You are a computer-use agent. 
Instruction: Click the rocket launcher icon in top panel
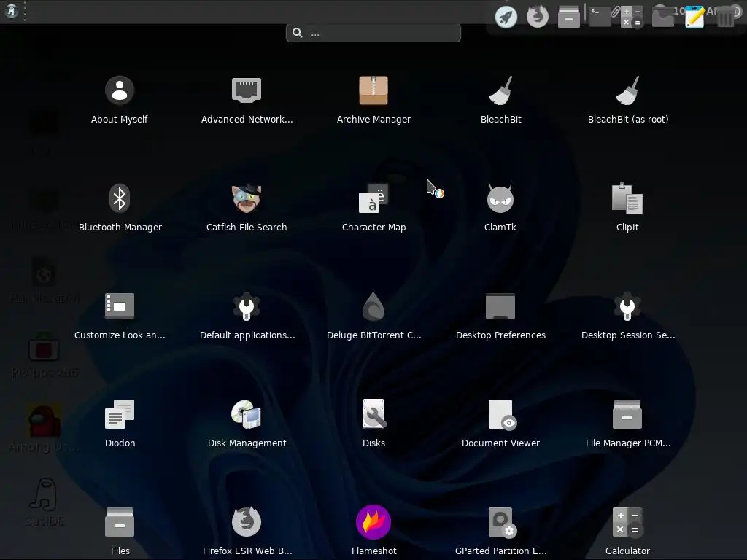(x=506, y=17)
